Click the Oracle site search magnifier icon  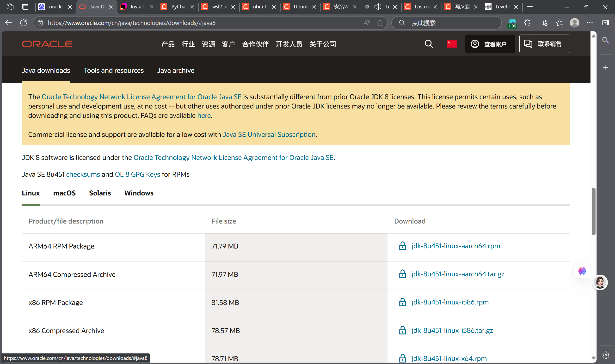[x=429, y=44]
